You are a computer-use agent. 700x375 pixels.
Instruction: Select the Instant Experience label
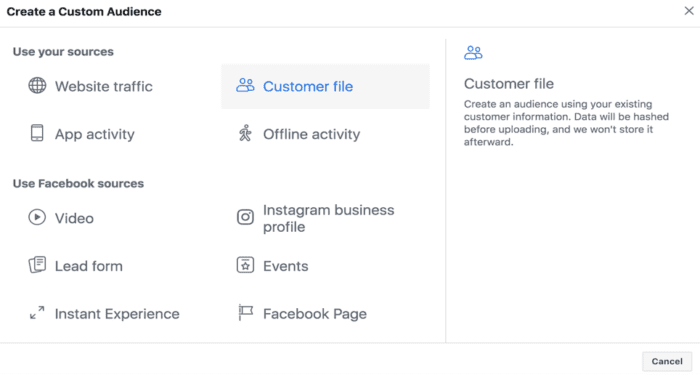pyautogui.click(x=117, y=314)
